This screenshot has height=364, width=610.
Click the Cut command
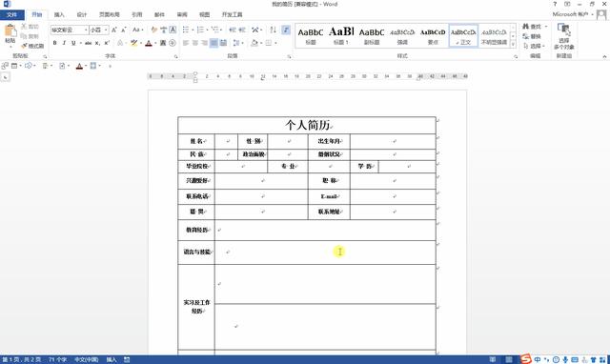pyautogui.click(x=30, y=26)
